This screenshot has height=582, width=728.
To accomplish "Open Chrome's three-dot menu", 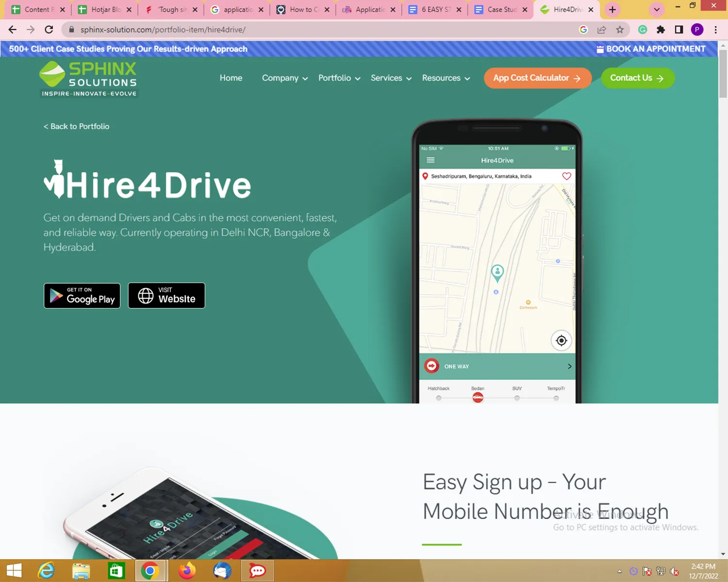I will click(716, 30).
